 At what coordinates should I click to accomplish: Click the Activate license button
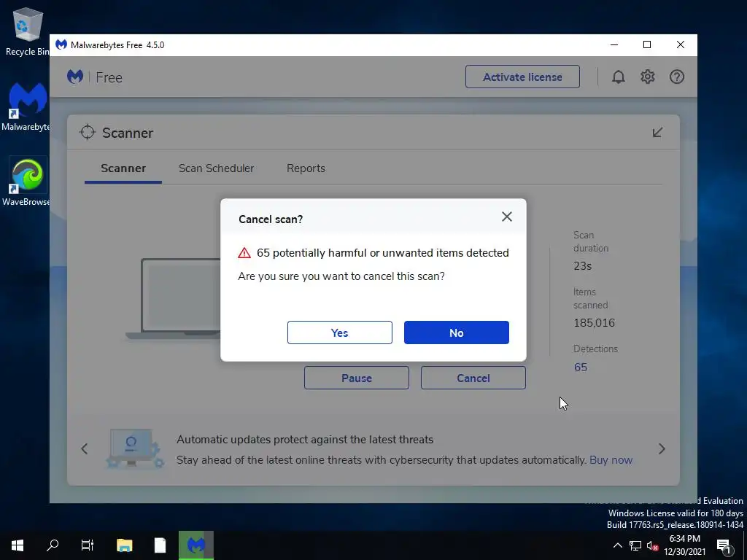click(x=522, y=77)
